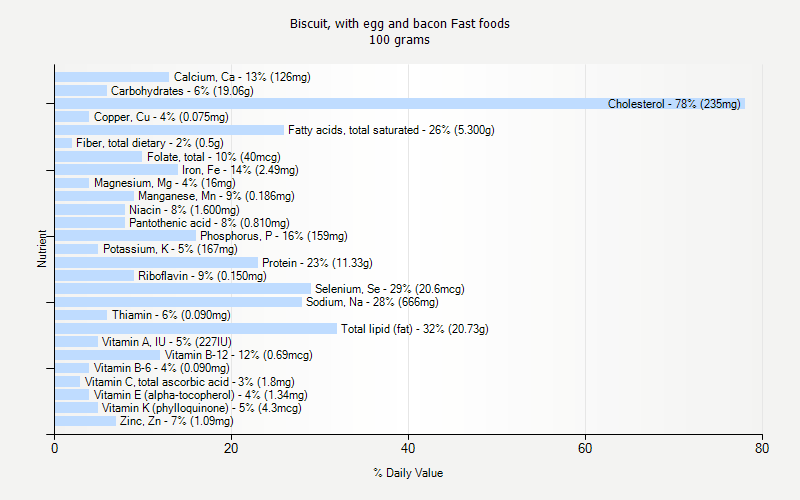Screen dimensions: 800x500
Task: Select the Total lipid (fat) bar
Action: (195, 329)
